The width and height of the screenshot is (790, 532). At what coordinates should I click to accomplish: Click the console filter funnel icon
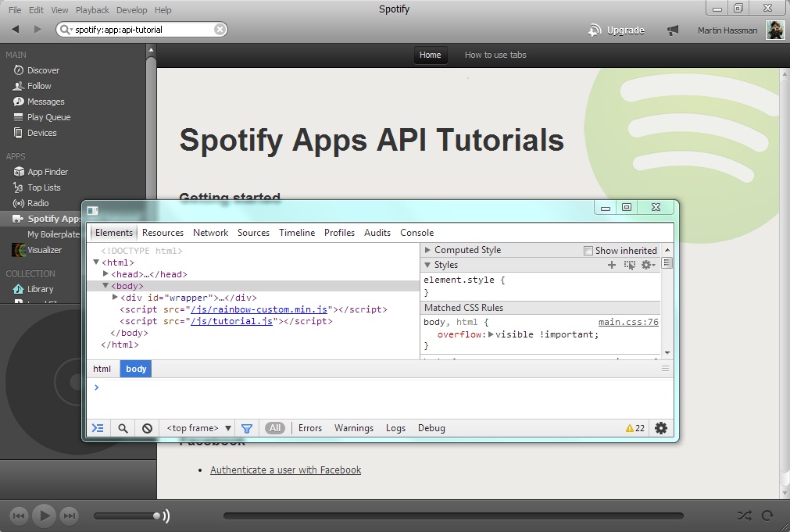click(247, 428)
